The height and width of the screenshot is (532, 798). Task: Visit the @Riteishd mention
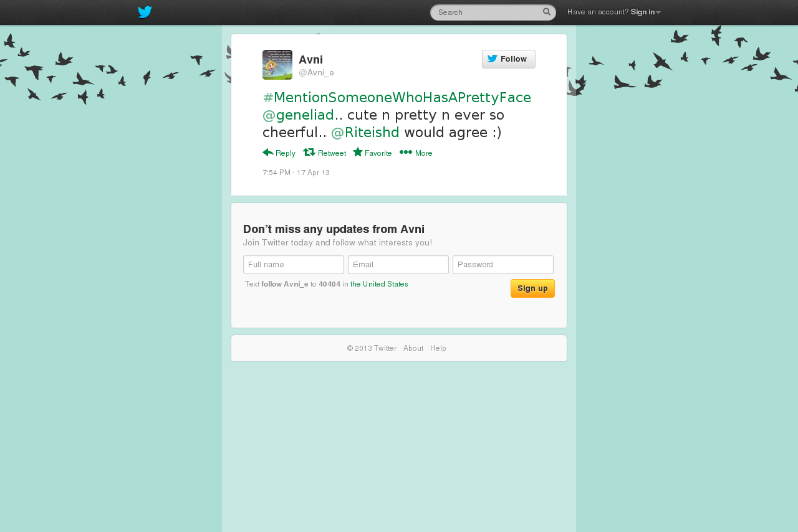coord(365,133)
